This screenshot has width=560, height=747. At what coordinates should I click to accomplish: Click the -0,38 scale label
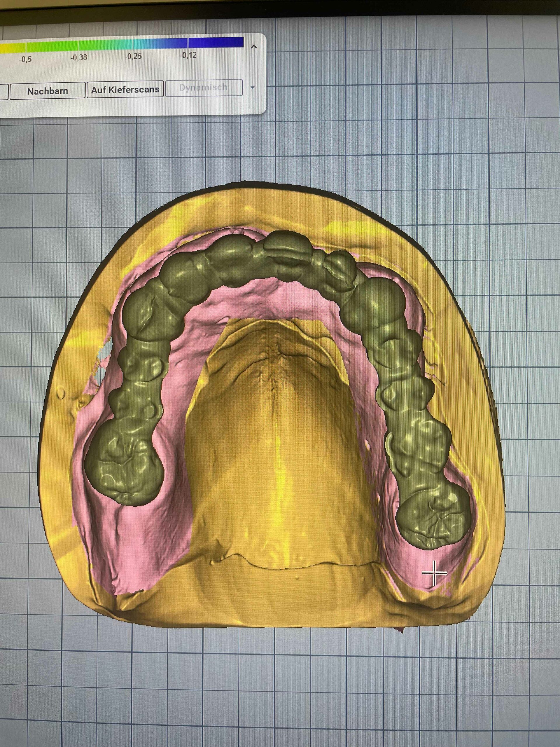79,58
